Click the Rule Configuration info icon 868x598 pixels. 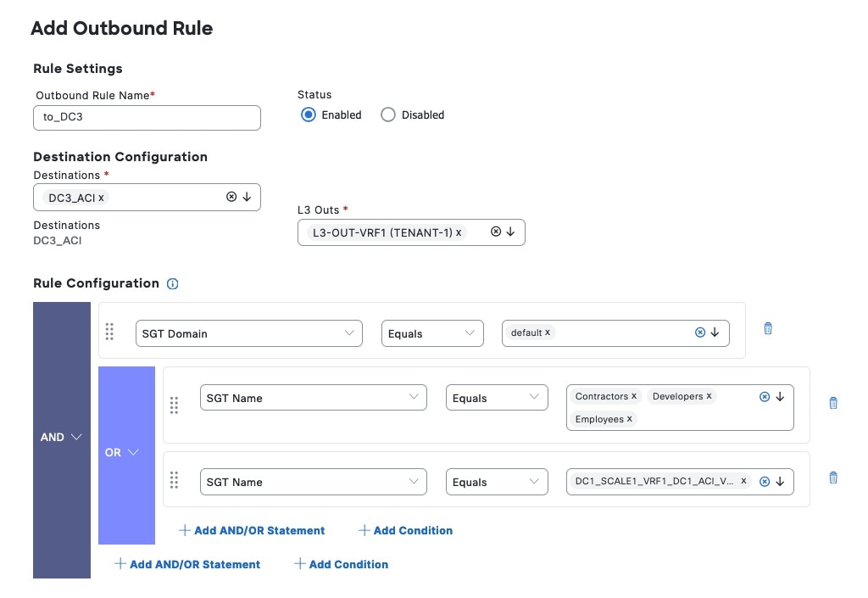pos(173,284)
